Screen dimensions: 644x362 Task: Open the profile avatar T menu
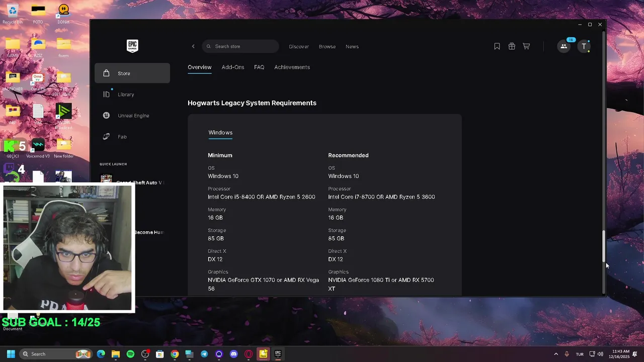584,46
